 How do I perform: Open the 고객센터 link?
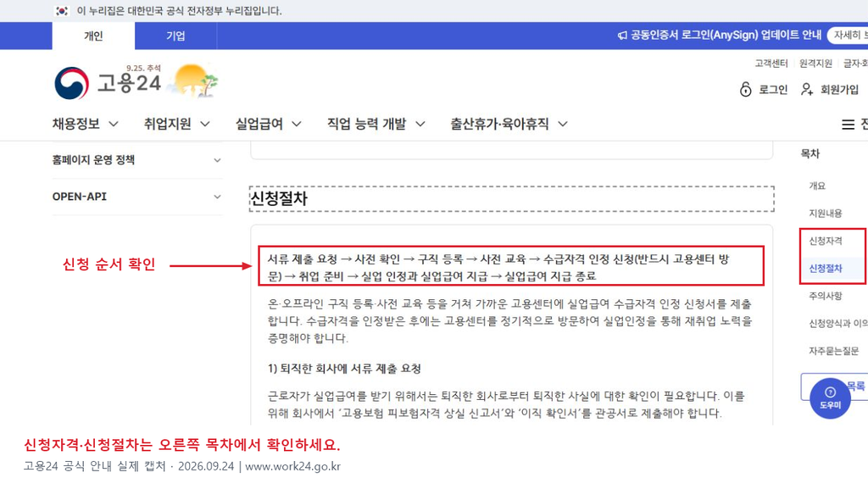pos(771,64)
